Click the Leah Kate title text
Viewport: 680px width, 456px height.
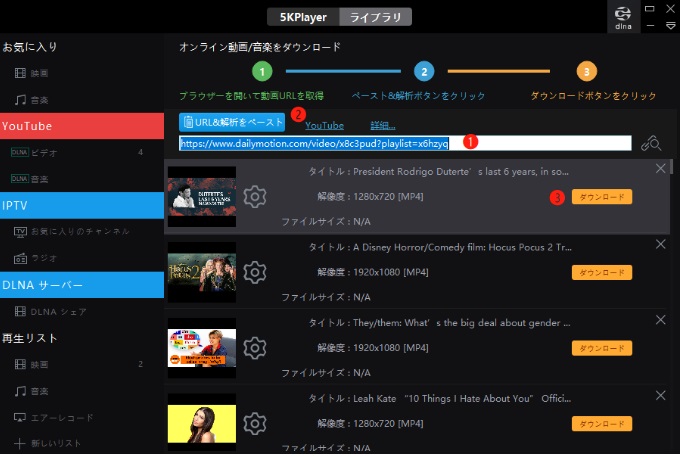(x=439, y=398)
